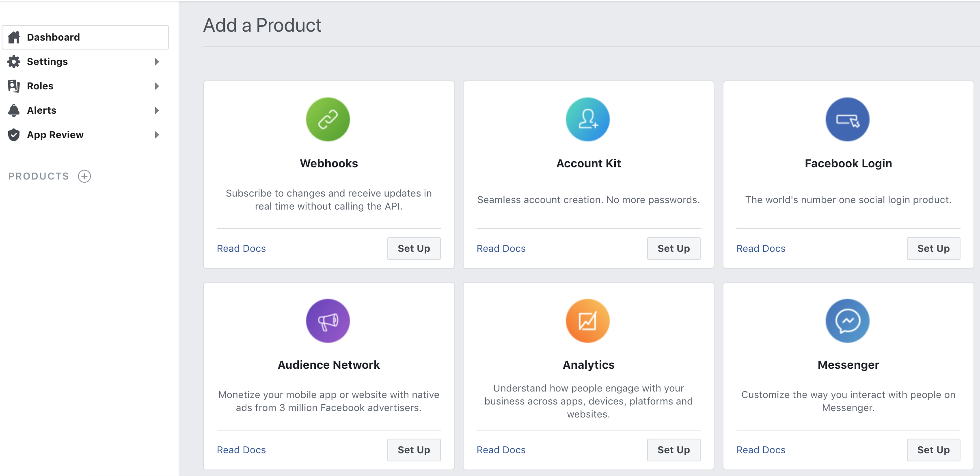The image size is (980, 476).
Task: Click the orange Analytics chart icon
Action: (588, 321)
